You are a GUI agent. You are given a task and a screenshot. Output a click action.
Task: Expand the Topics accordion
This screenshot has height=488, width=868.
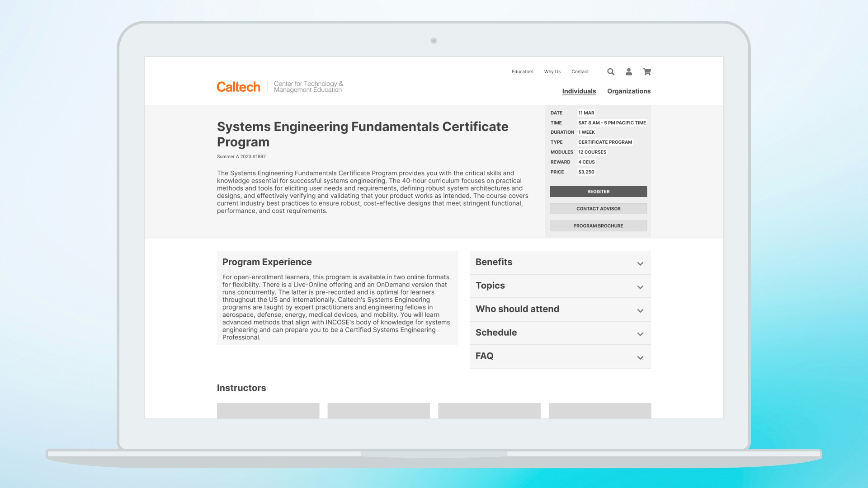click(560, 286)
